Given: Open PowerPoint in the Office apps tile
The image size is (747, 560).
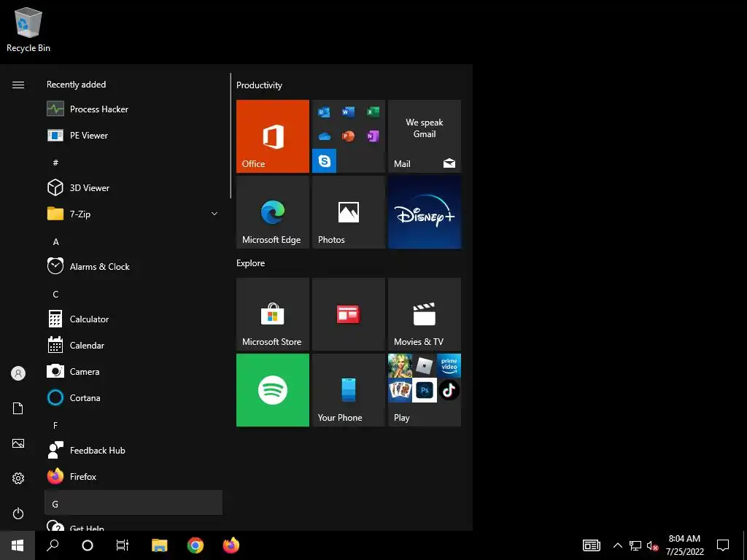Looking at the screenshot, I should tap(348, 136).
